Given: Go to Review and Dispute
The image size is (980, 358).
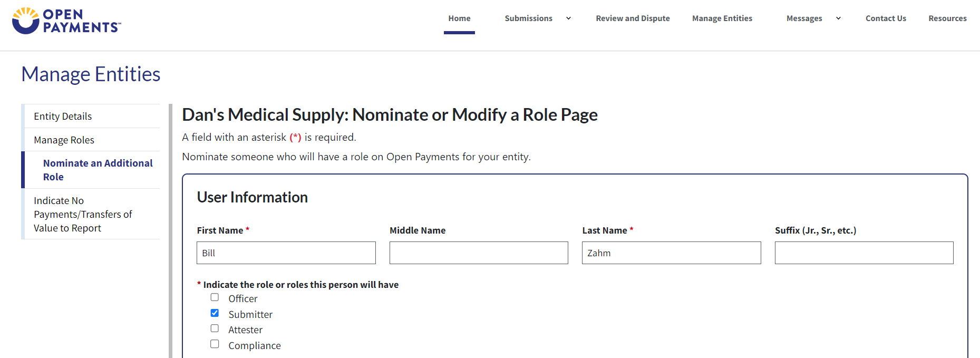Looking at the screenshot, I should click(633, 18).
